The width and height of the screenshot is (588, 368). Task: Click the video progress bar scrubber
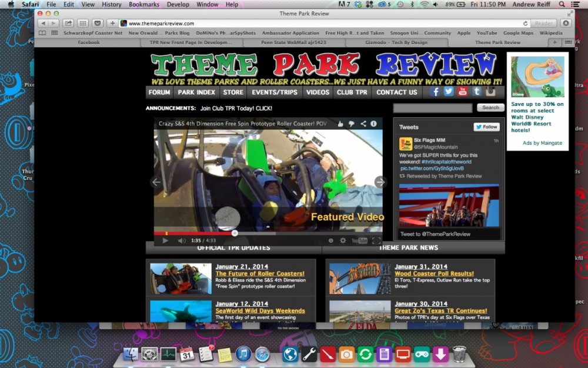[x=235, y=233]
